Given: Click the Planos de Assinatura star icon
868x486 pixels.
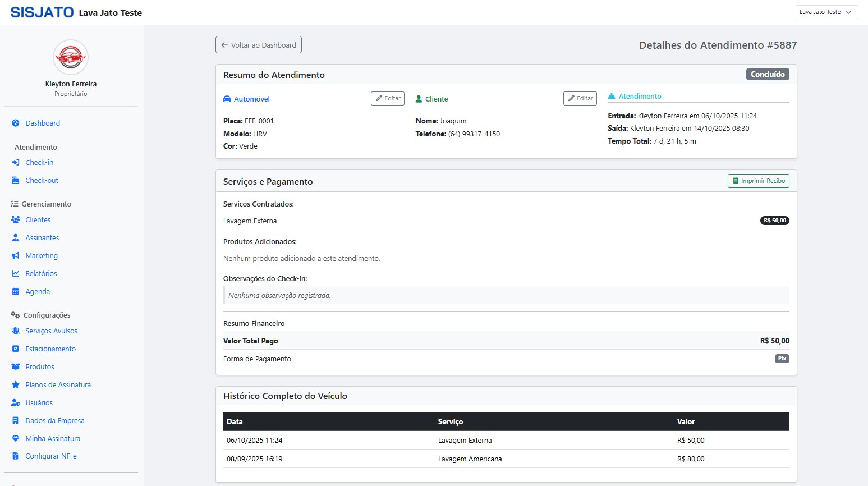Looking at the screenshot, I should (x=16, y=384).
